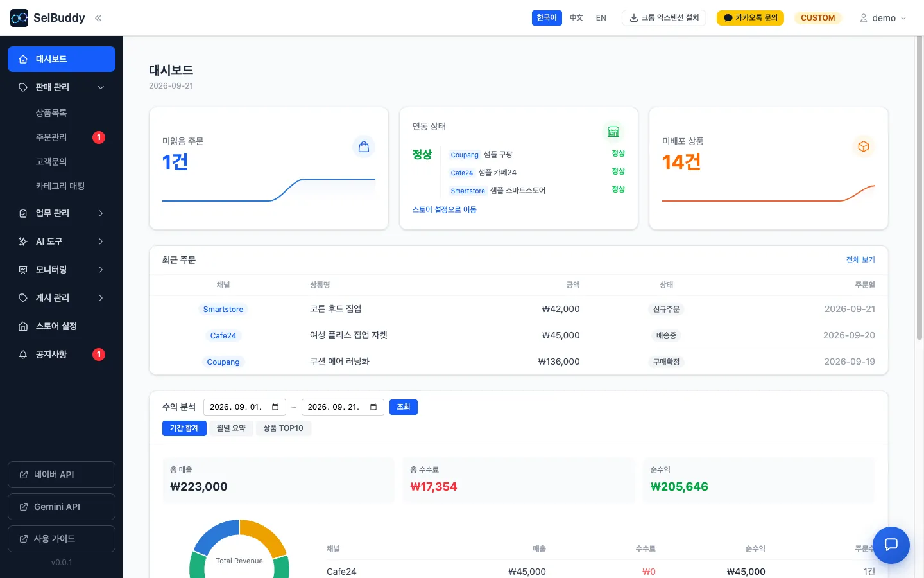Open the demo user account dropdown
Image resolution: width=924 pixels, height=578 pixels.
883,18
